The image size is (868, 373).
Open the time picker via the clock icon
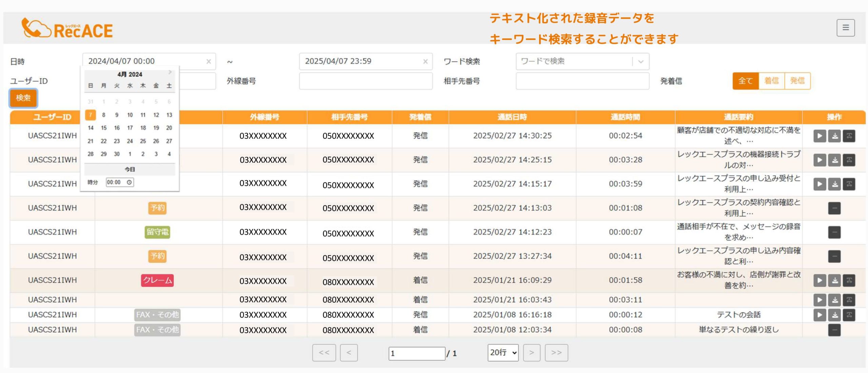point(130,182)
